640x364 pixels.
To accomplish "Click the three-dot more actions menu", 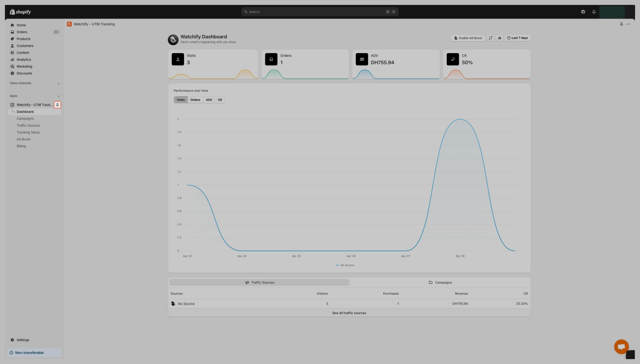I will (x=628, y=24).
